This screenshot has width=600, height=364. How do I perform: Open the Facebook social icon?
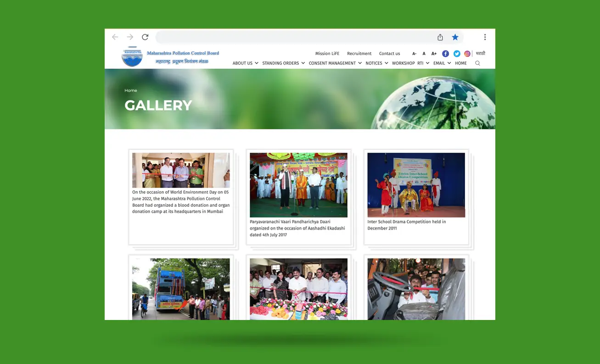(x=445, y=54)
